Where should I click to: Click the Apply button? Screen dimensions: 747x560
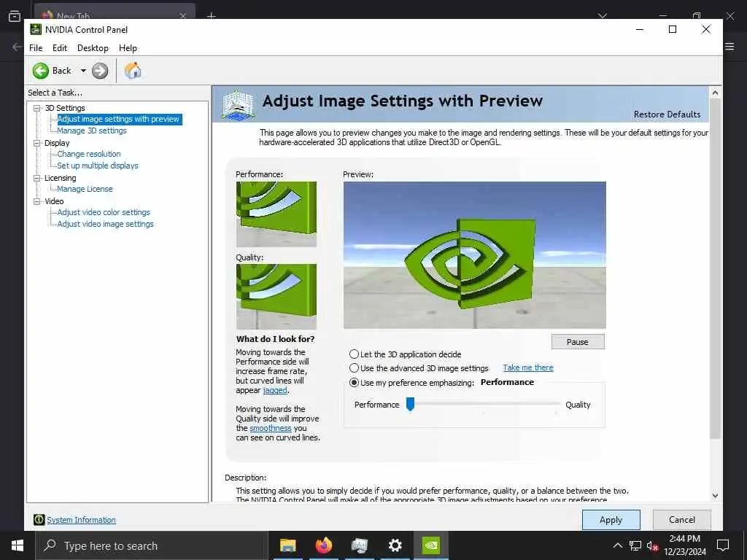click(x=611, y=520)
